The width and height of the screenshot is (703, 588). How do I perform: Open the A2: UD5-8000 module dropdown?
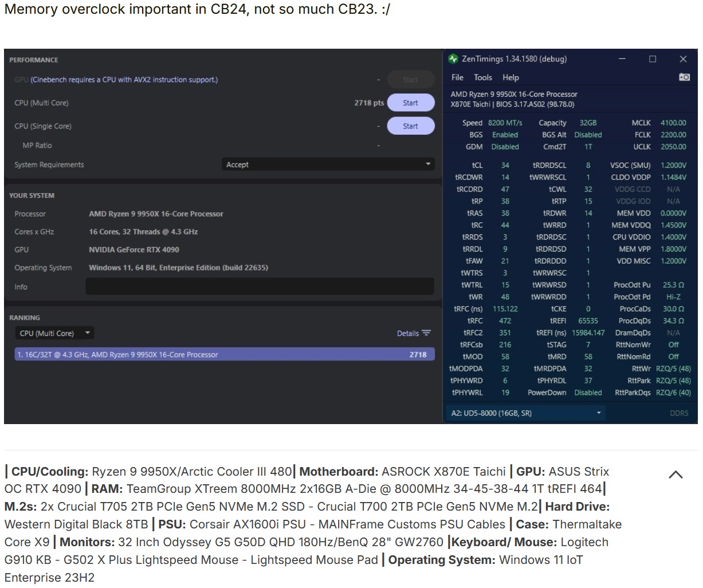point(526,413)
